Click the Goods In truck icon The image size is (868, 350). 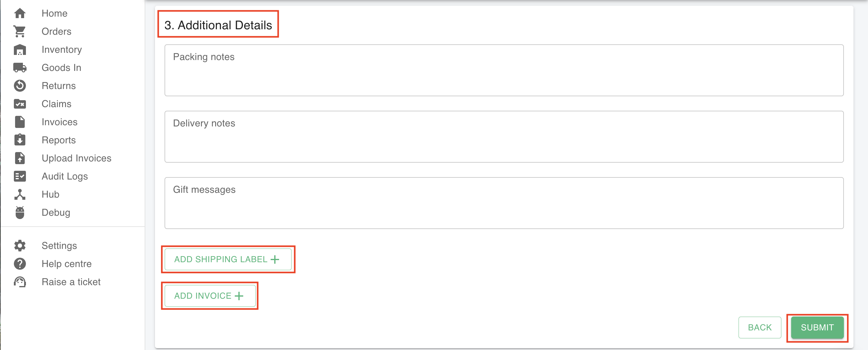tap(20, 68)
